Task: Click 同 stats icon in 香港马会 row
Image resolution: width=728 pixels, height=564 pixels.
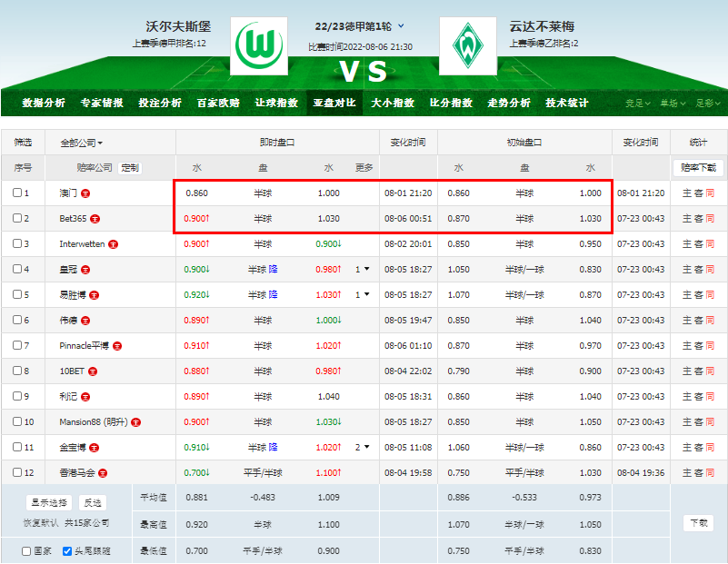Action: 711,472
